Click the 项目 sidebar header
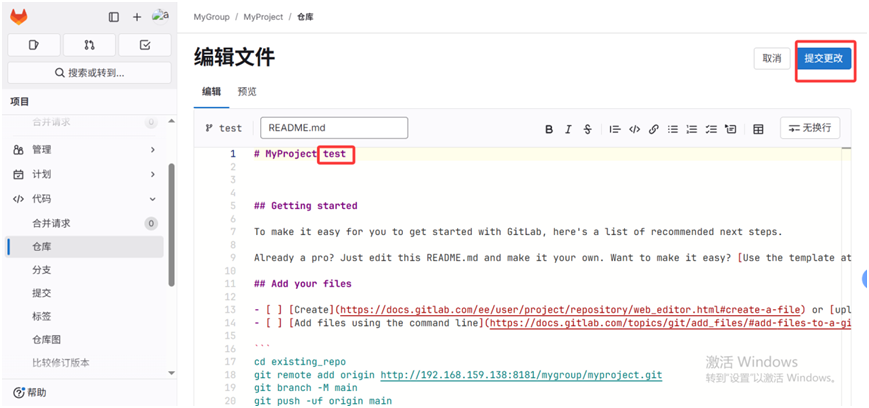The height and width of the screenshot is (408, 869). (x=19, y=101)
